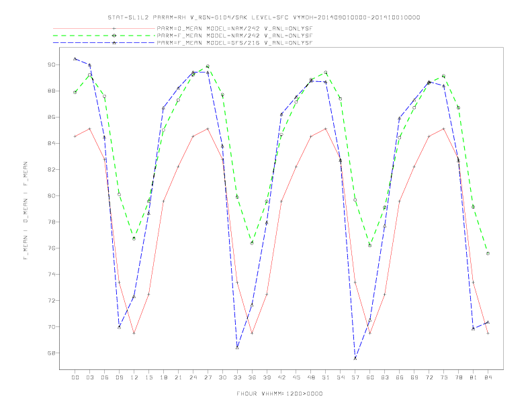The width and height of the screenshot is (532, 411).
Task: Click x-axis tick label 66
Action: click(400, 377)
